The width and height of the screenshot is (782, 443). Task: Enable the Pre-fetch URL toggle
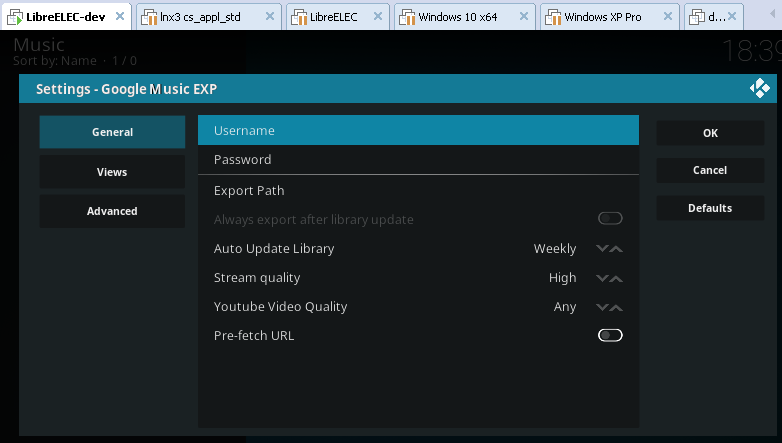pyautogui.click(x=610, y=335)
